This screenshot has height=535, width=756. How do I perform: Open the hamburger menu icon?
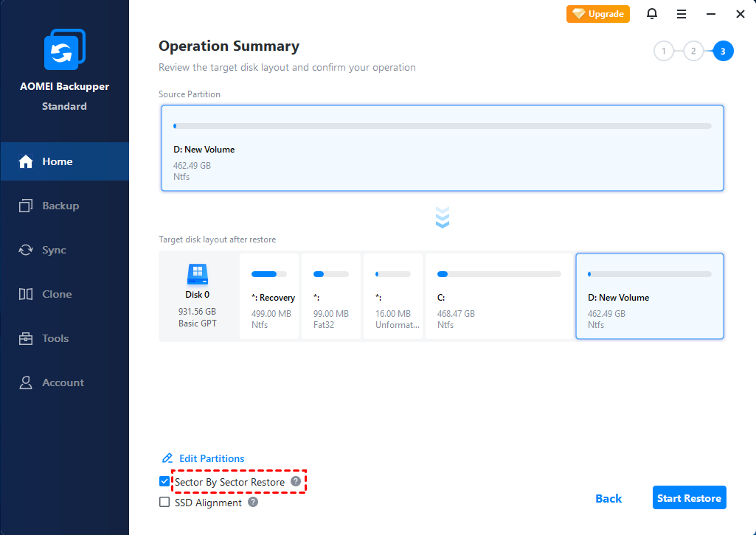[682, 14]
